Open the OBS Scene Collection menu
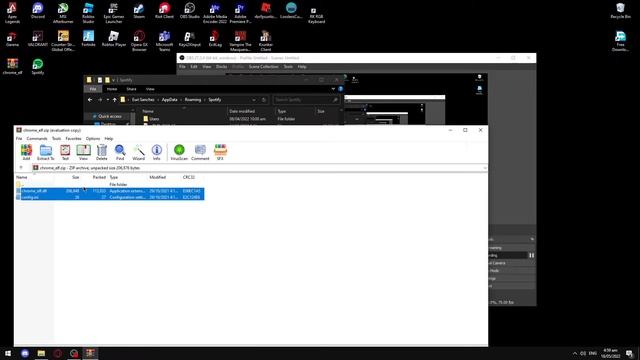Screen dimensions: 640x360 263,67
